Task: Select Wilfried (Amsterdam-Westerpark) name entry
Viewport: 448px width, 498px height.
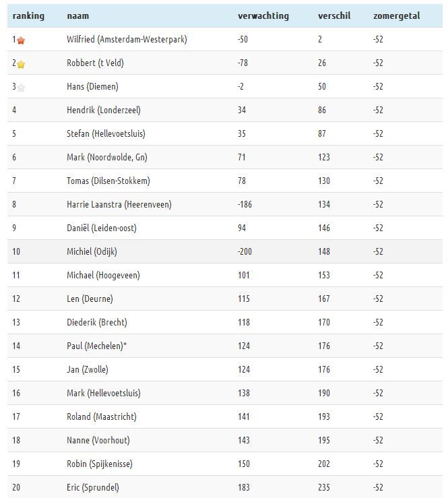Action: (127, 39)
